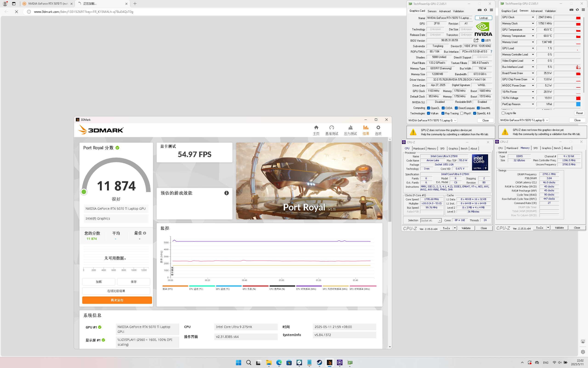The width and height of the screenshot is (588, 368).
Task: Open the 3DMark Stress Test (压力测试) icon
Action: [350, 127]
